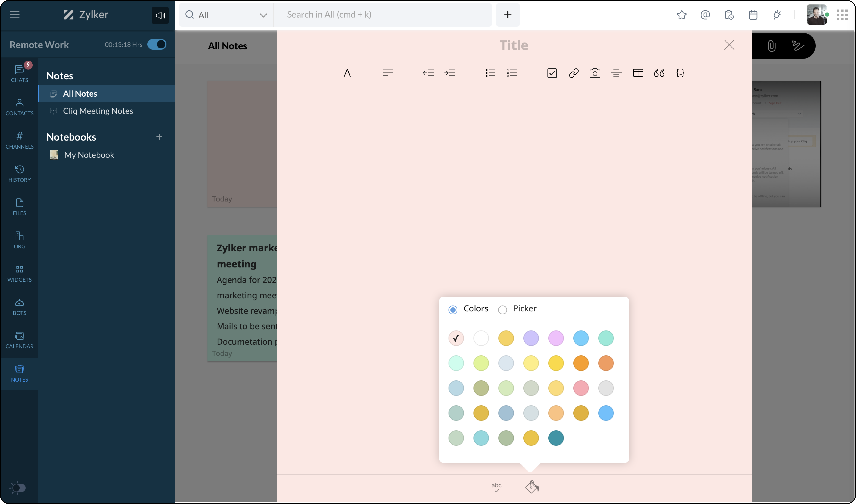This screenshot has width=856, height=504.
Task: Toggle the Remote Work switch off
Action: click(157, 44)
